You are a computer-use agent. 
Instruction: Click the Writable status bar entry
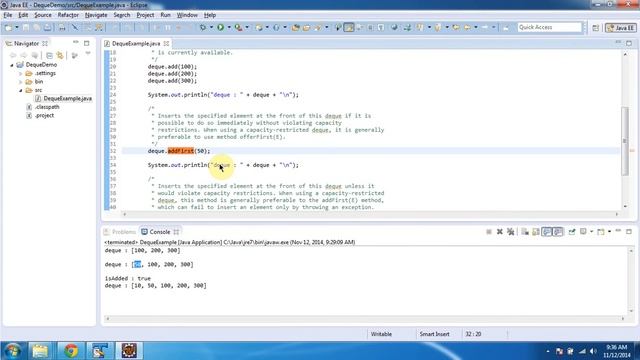[x=381, y=334]
